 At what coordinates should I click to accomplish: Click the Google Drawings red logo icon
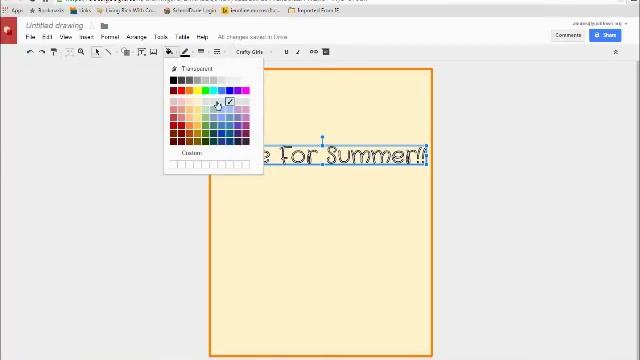click(x=8, y=30)
